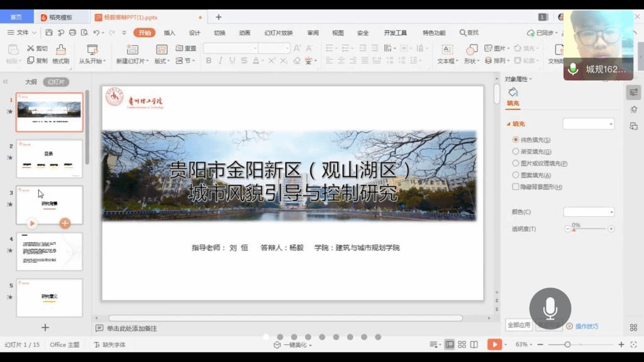The image size is (644, 362).
Task: Insert a Text Box (文本框)
Action: tap(447, 50)
